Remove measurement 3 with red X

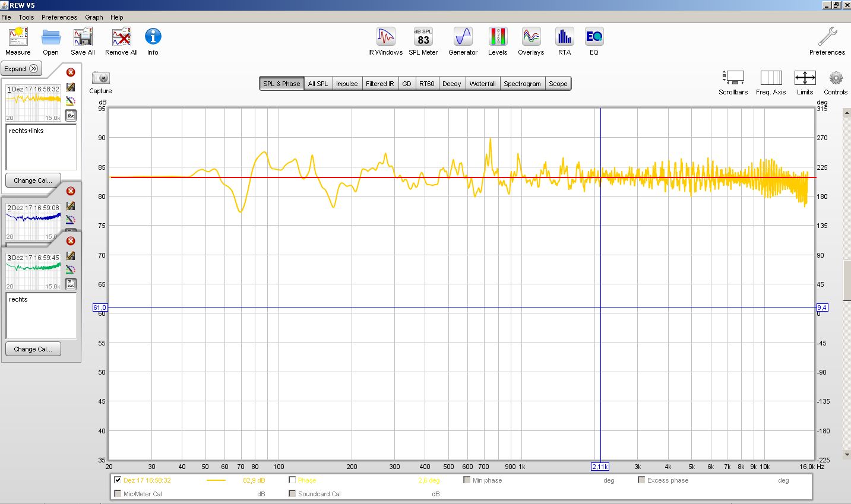tap(71, 241)
